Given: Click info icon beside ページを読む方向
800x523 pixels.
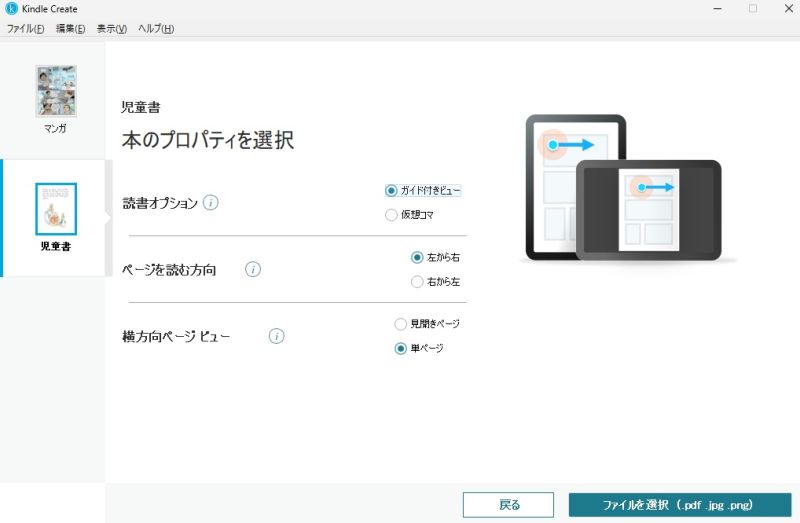Looking at the screenshot, I should (253, 269).
